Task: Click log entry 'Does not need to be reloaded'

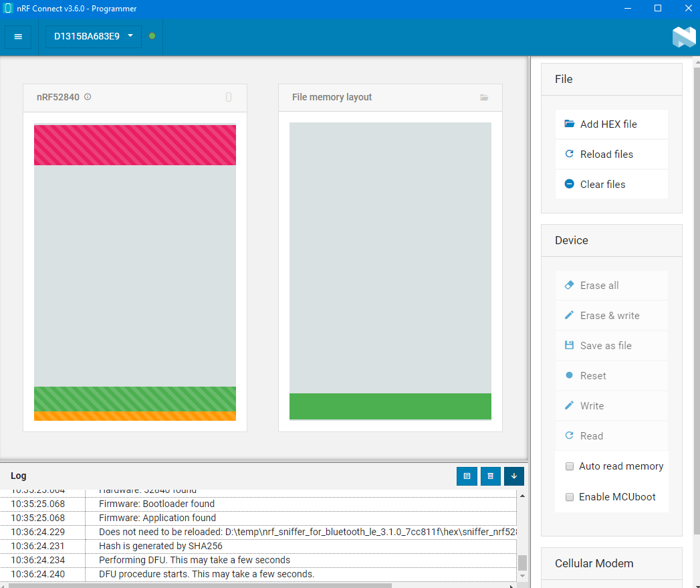Action: pos(308,532)
